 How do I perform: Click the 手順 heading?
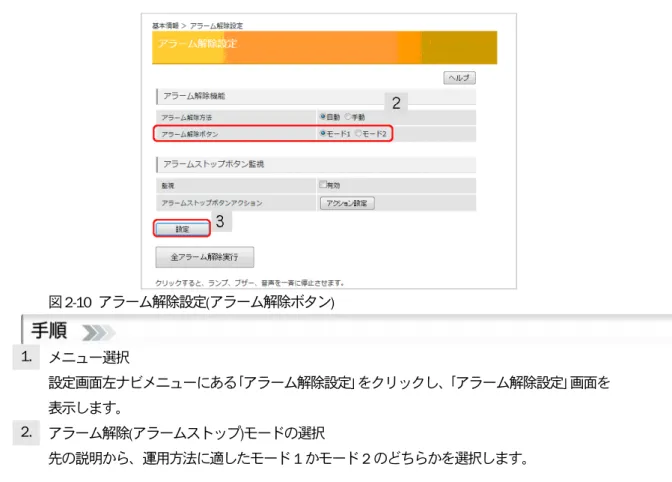[49, 331]
